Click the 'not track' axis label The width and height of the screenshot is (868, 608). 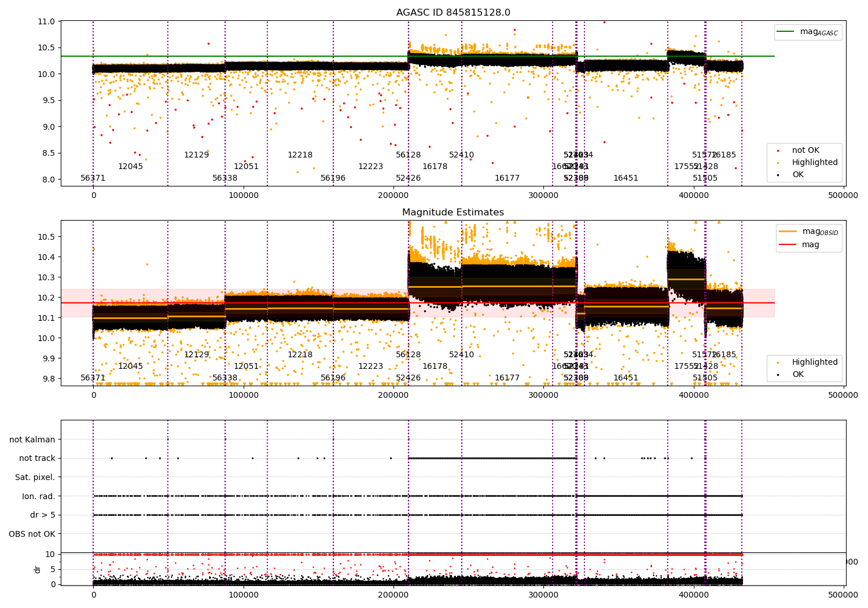[x=37, y=459]
